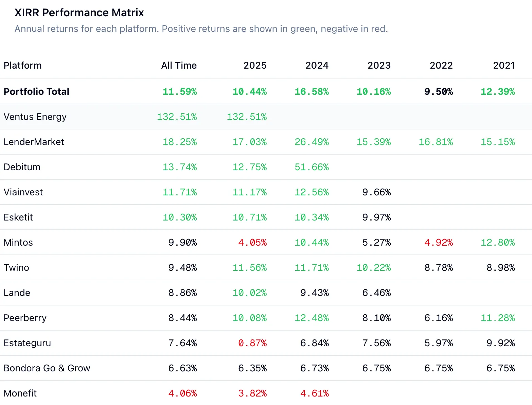532x405 pixels.
Task: Click the Mintos platform name
Action: tap(18, 242)
